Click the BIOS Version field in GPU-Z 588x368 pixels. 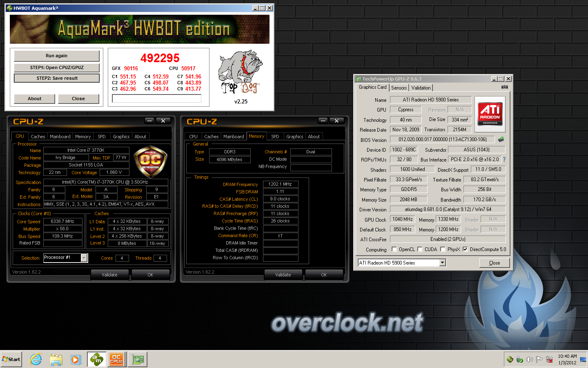[442, 139]
